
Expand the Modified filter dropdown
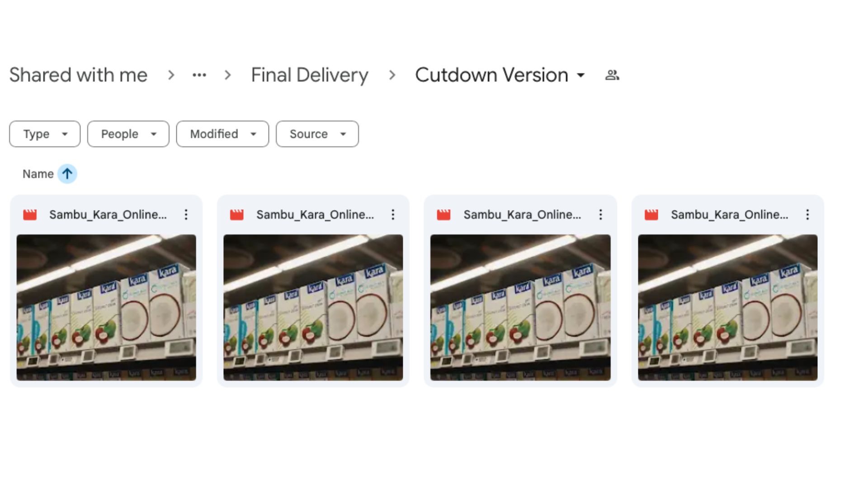[x=222, y=134]
